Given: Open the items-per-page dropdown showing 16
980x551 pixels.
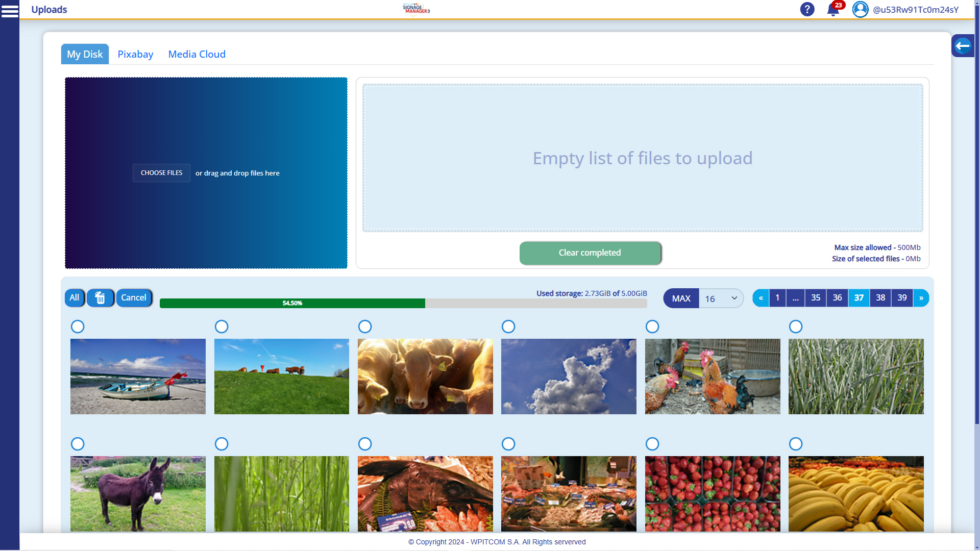Looking at the screenshot, I should pyautogui.click(x=721, y=298).
